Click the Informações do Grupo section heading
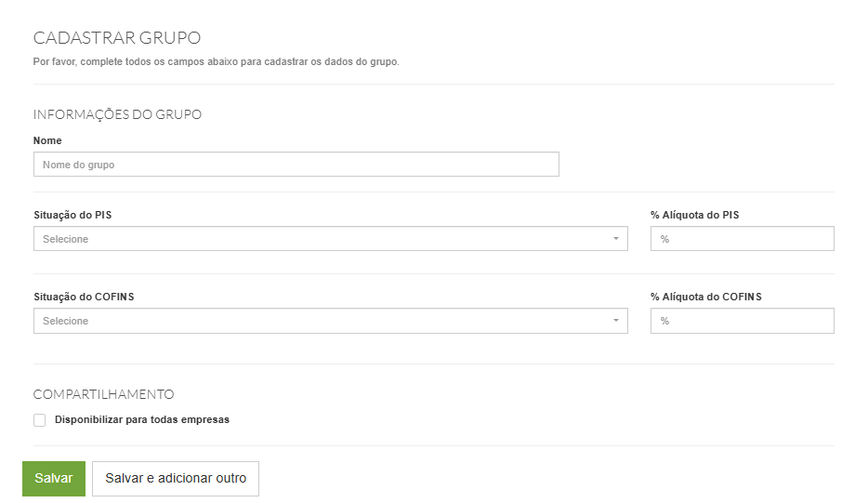Screen dimensions: 868x503 pyautogui.click(x=117, y=114)
